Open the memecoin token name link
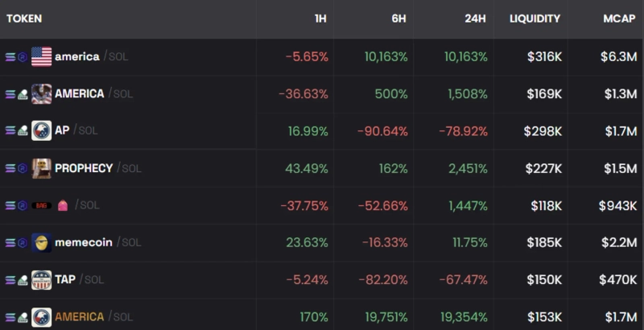Screen dimensions: 644x330 (83, 242)
